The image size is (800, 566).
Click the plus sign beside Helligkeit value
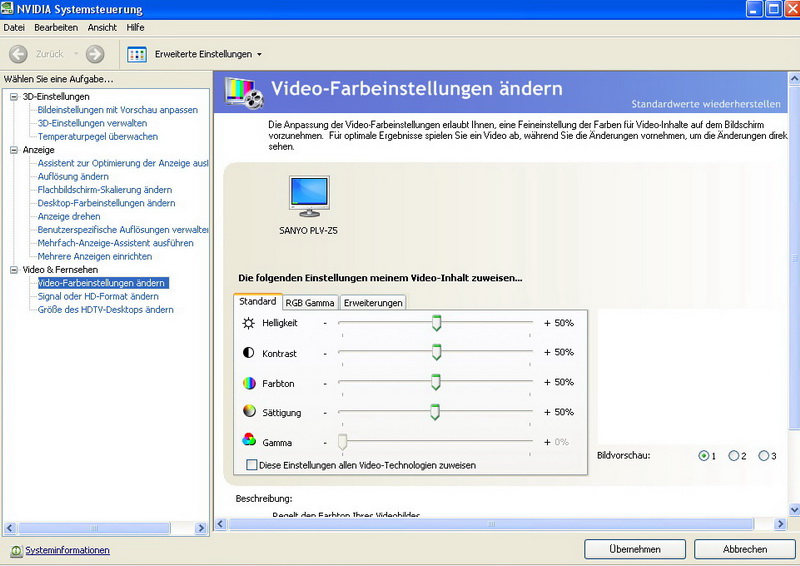(x=547, y=323)
